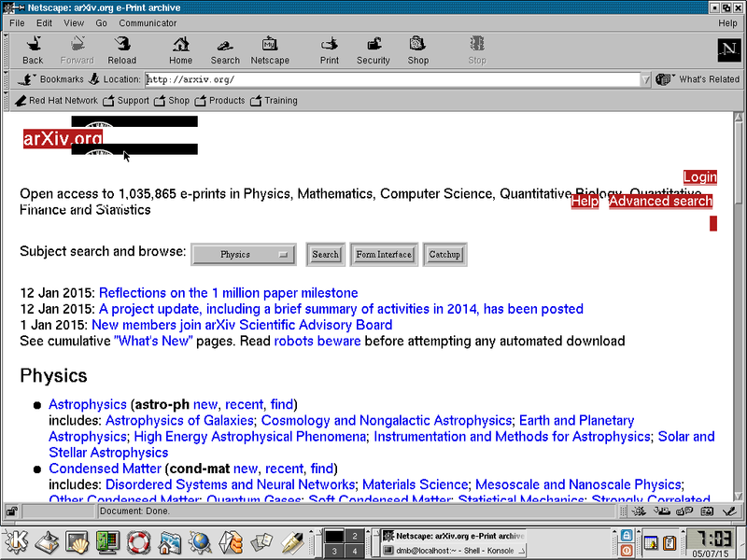Switch to virtual desktop 2
This screenshot has height=560, width=747.
pos(355,536)
